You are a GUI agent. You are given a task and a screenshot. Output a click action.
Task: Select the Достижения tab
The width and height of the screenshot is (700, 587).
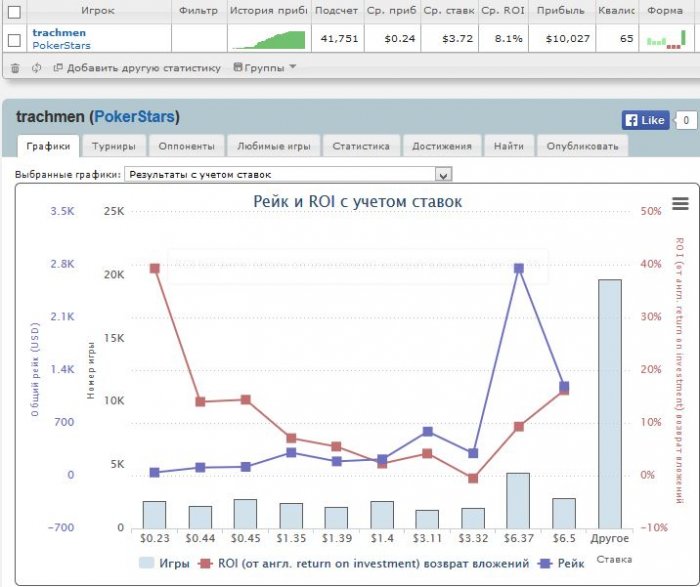(x=442, y=146)
